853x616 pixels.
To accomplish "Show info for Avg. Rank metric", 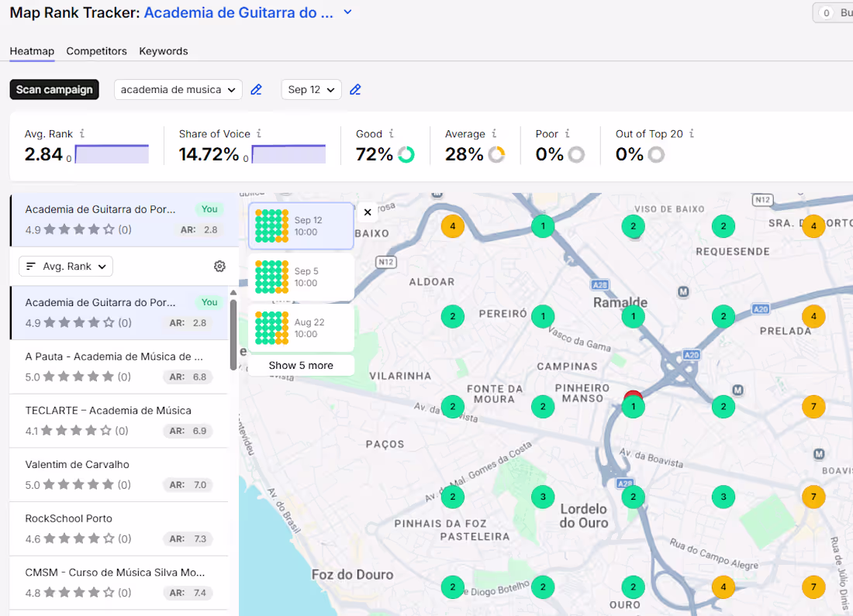I will (x=82, y=133).
